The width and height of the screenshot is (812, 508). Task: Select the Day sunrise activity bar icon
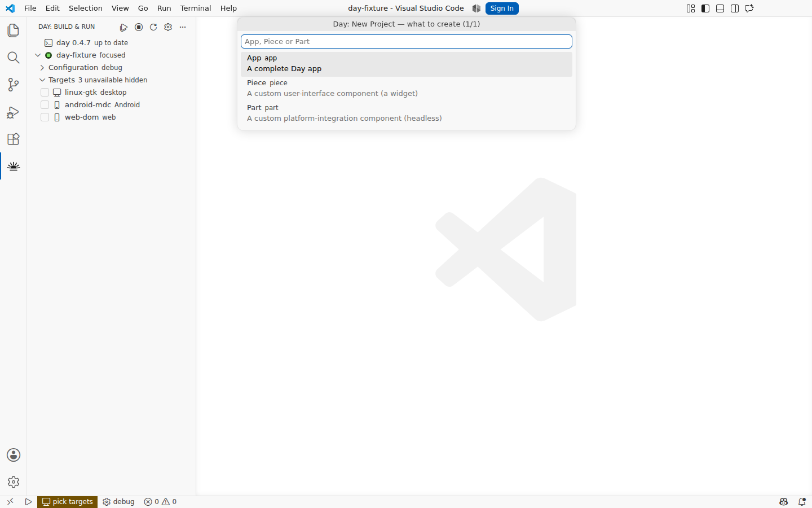pos(14,166)
